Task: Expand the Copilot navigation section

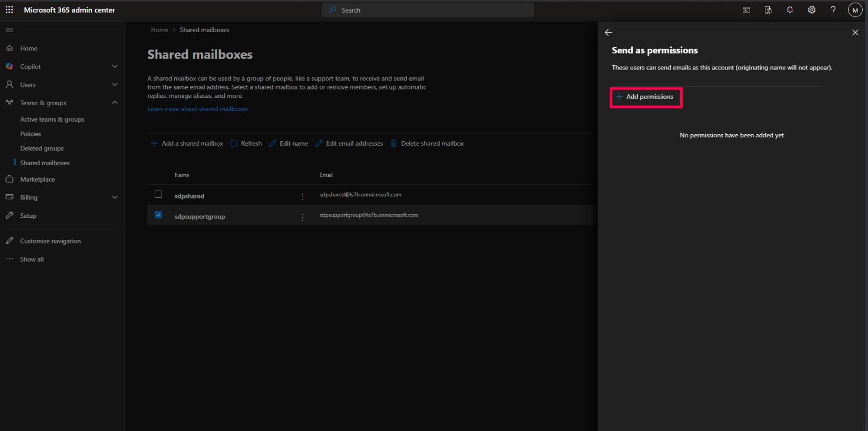Action: pos(115,66)
